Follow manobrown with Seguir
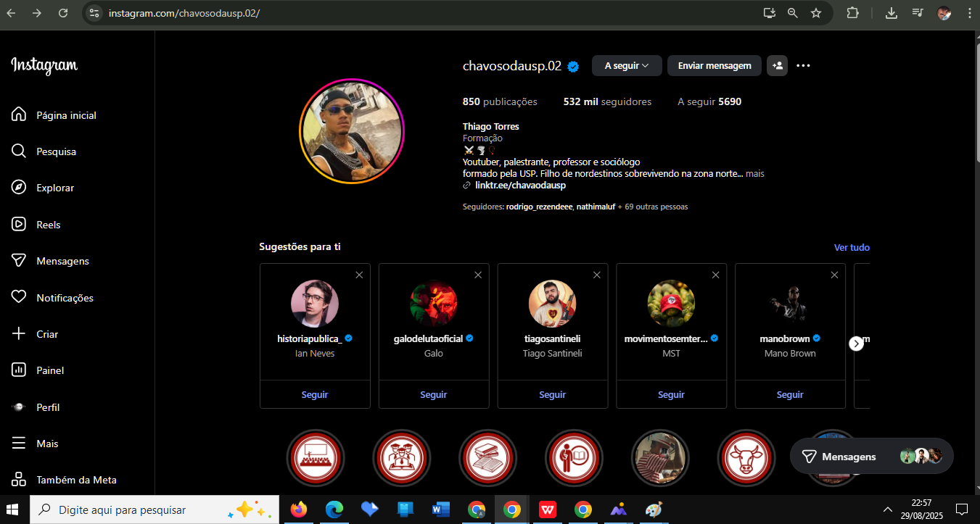The image size is (980, 524). (x=790, y=395)
